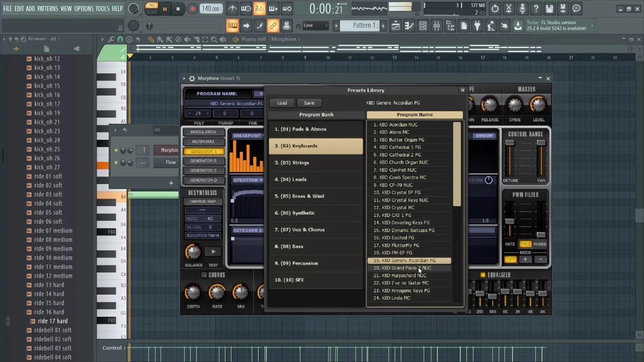The image size is (644, 362).
Task: Stop playback with the stop button
Action: [x=178, y=9]
